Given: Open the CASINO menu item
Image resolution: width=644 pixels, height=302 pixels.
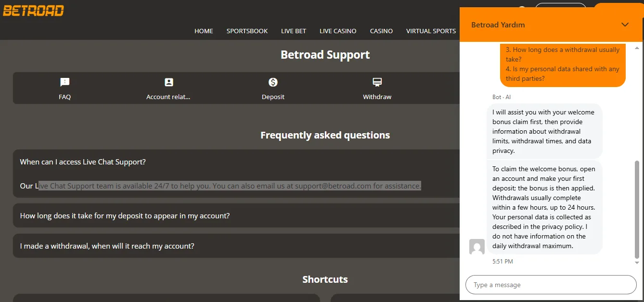Looking at the screenshot, I should click(381, 31).
